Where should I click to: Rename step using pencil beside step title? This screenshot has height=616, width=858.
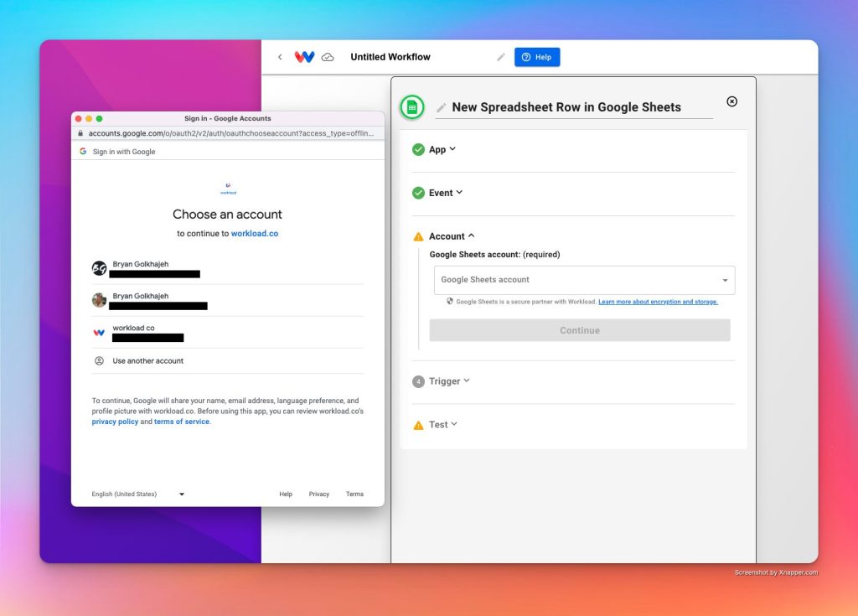441,107
